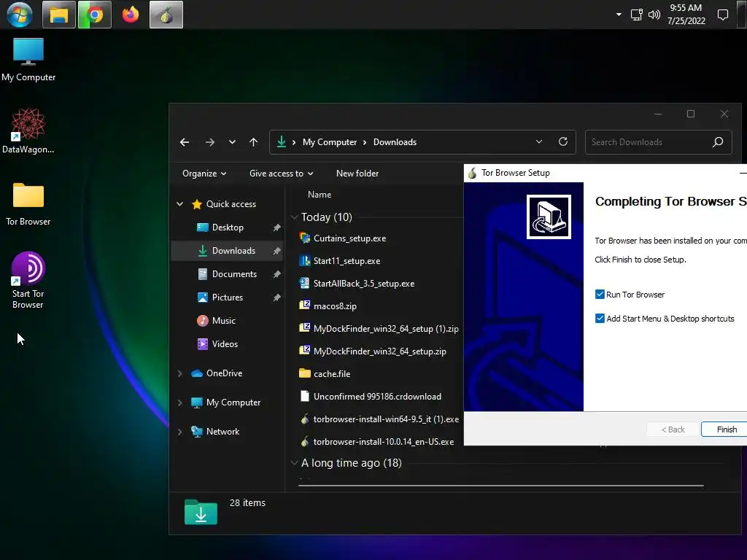Image resolution: width=747 pixels, height=560 pixels.
Task: Open File Explorer from the taskbar
Action: tap(58, 15)
